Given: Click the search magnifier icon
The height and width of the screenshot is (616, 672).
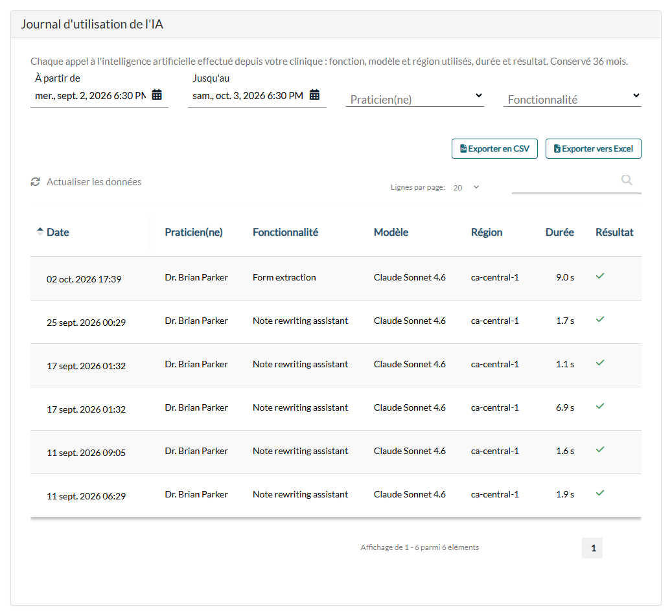Looking at the screenshot, I should [x=627, y=180].
